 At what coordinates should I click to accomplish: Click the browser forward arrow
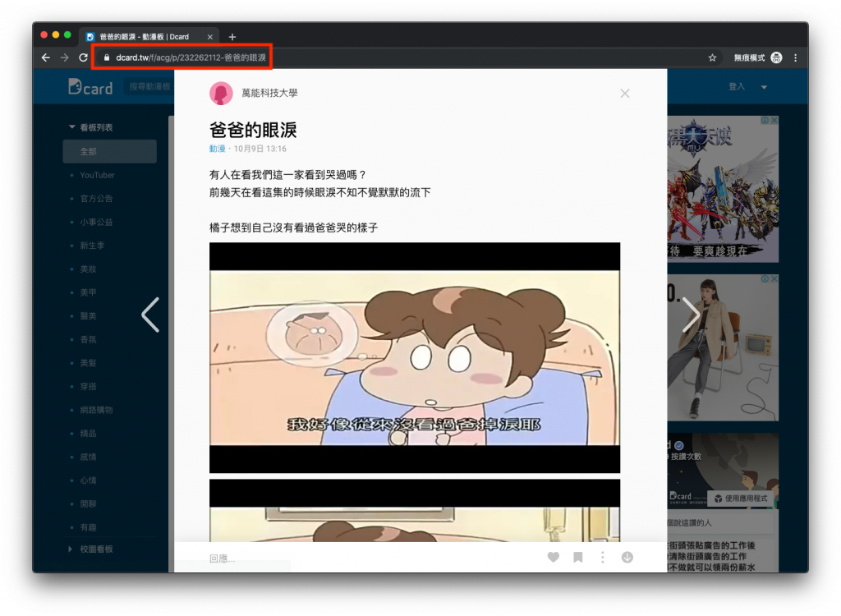point(64,57)
